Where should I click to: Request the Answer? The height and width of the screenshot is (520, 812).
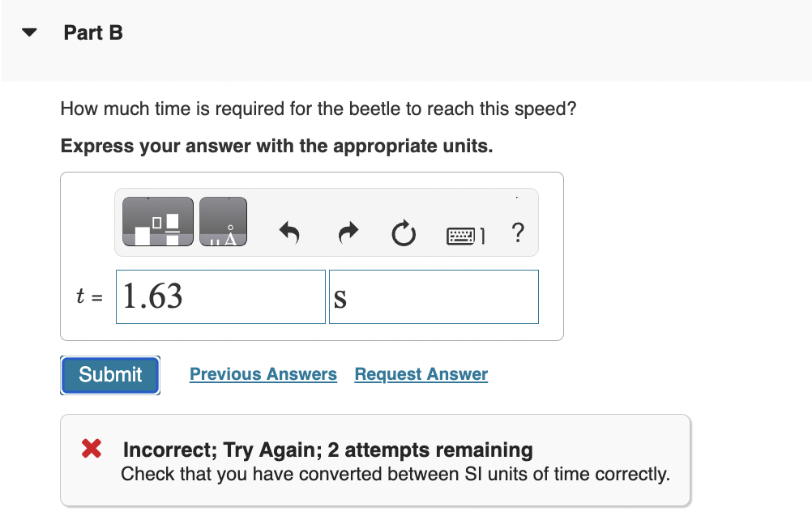(x=421, y=373)
